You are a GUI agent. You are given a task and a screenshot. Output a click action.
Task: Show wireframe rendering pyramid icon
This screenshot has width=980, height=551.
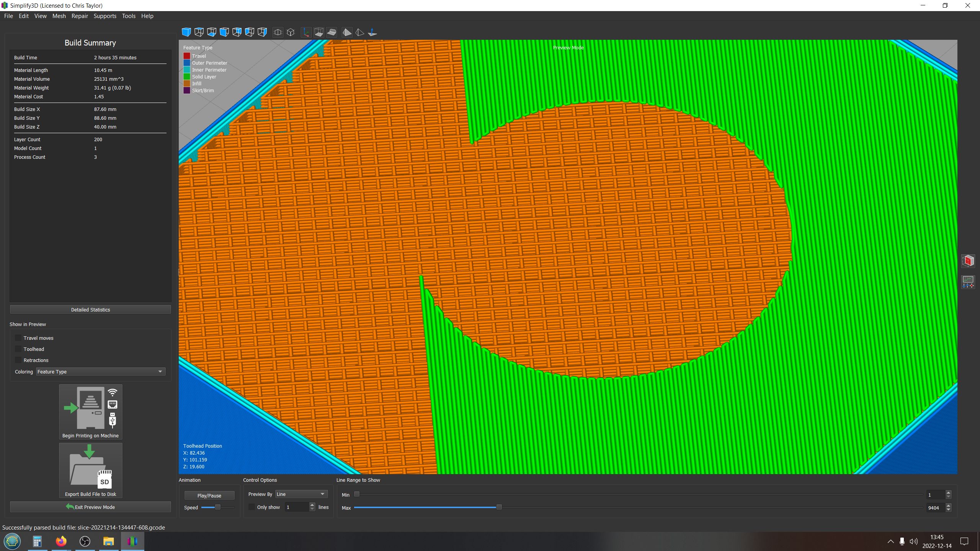(359, 32)
